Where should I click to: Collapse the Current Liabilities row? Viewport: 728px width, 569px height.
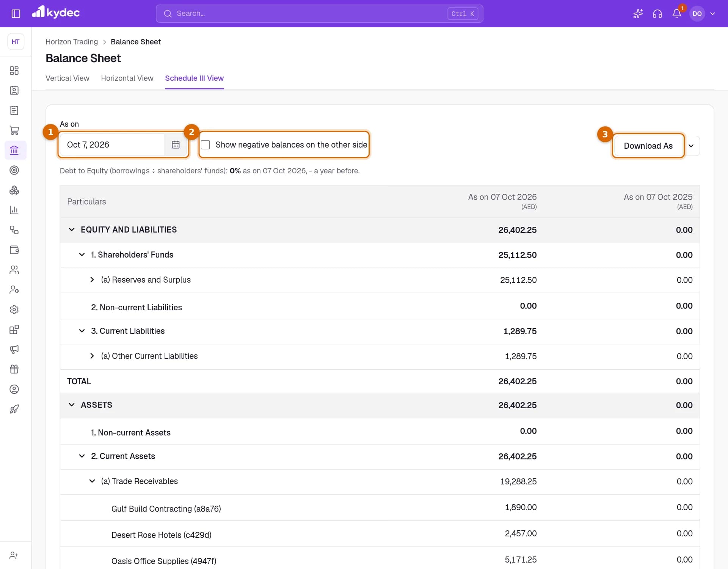[82, 331]
